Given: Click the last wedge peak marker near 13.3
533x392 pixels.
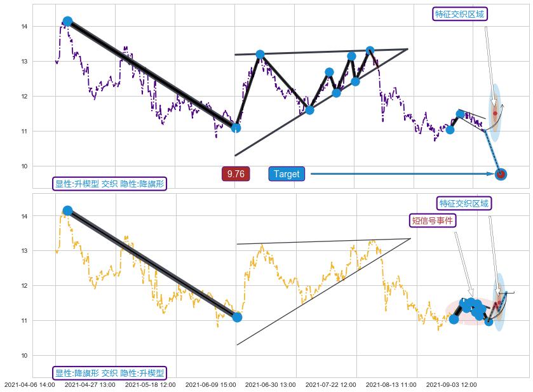Looking at the screenshot, I should click(370, 50).
